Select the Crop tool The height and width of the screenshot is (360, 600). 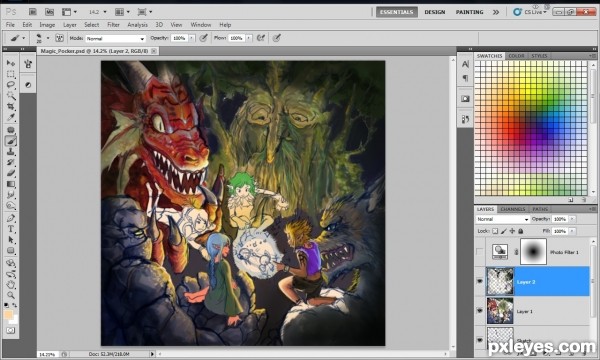point(11,107)
